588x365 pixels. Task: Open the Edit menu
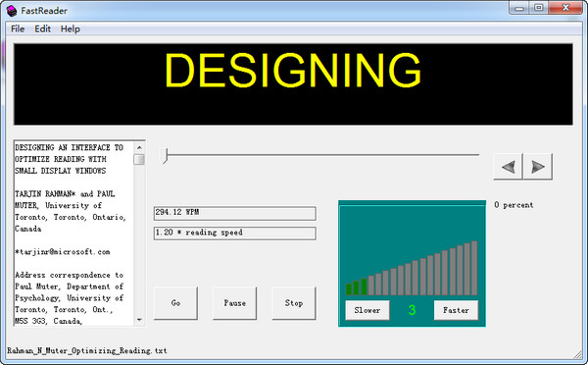click(x=42, y=28)
